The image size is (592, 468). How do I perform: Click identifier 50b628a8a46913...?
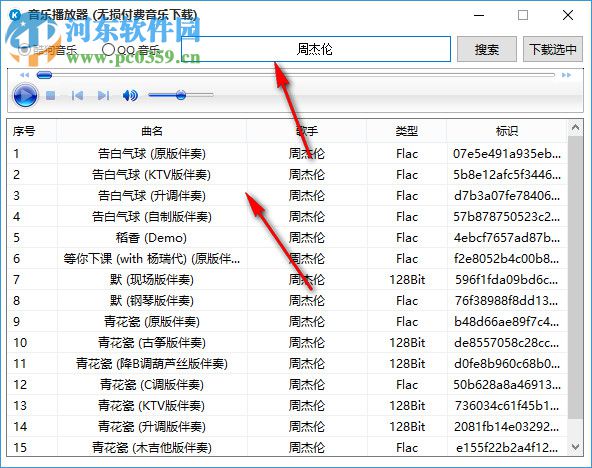(507, 385)
